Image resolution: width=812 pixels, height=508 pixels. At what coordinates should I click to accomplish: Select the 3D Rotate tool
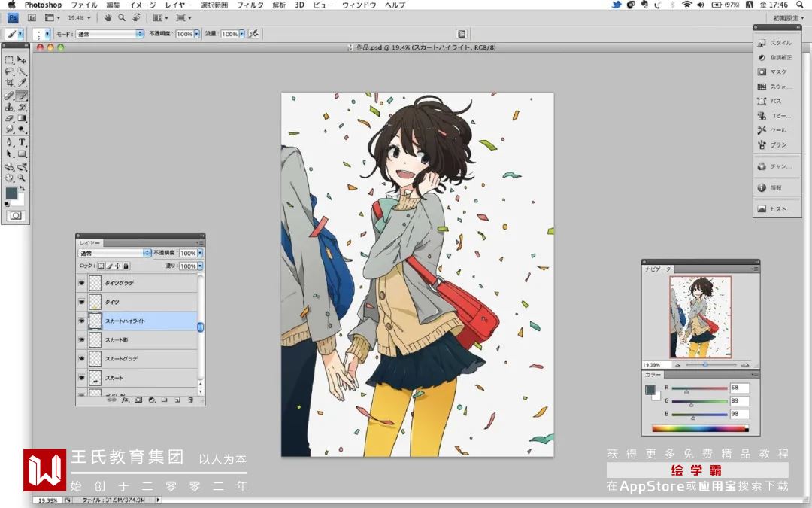[9, 166]
